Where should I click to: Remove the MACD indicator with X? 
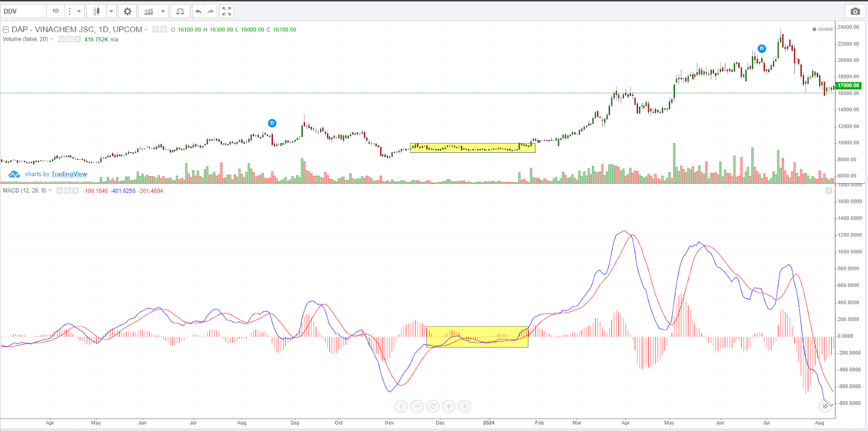[76, 191]
